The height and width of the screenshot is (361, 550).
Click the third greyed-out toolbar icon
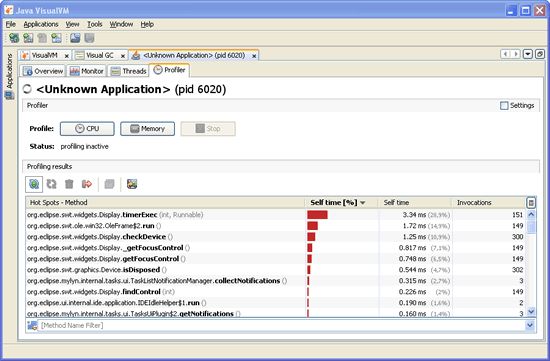tap(42, 38)
